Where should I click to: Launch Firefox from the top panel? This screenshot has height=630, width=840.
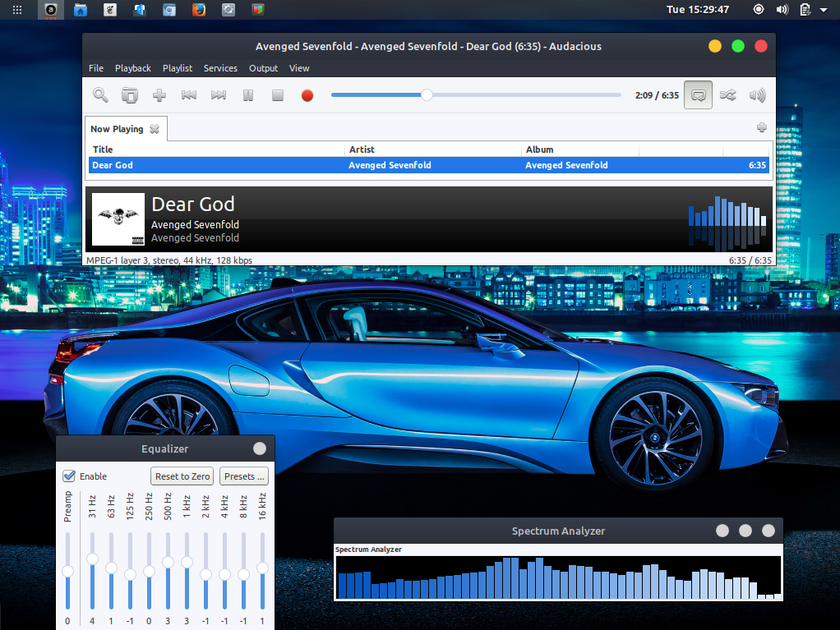[199, 10]
